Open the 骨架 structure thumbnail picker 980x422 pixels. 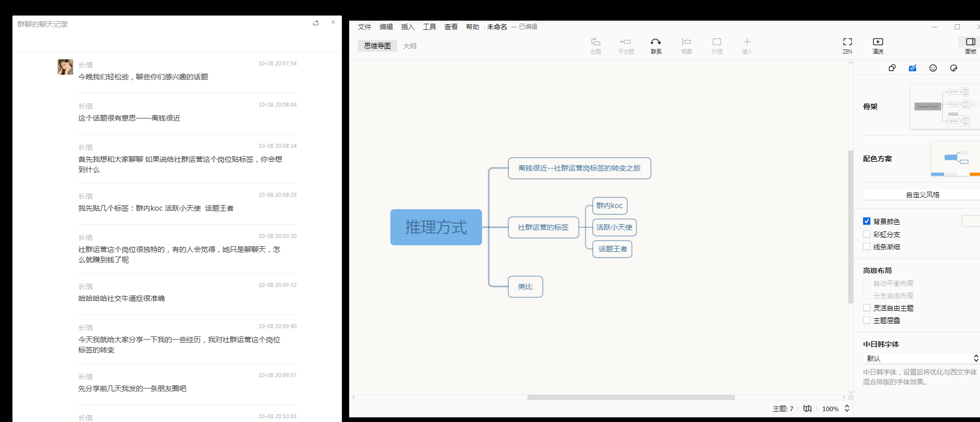[x=945, y=107]
